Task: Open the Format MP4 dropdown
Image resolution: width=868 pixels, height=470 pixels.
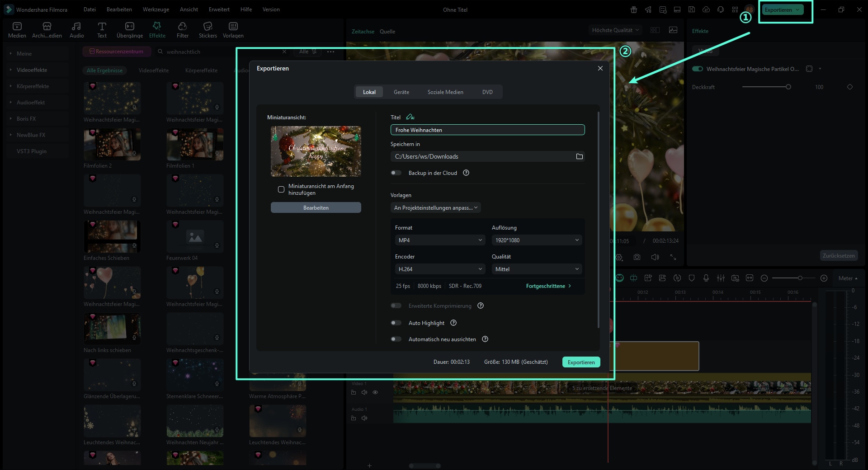Action: tap(440, 240)
